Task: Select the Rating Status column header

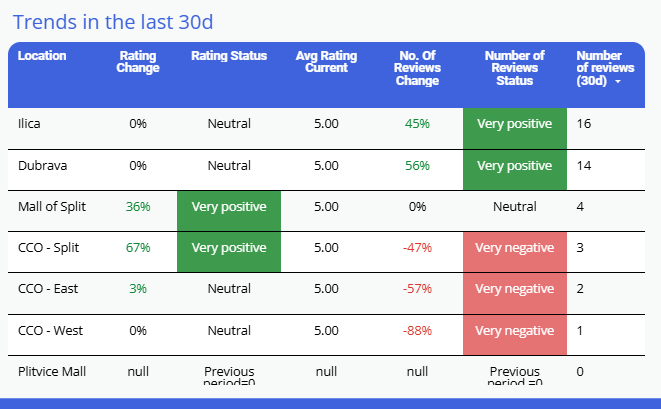Action: [229, 56]
